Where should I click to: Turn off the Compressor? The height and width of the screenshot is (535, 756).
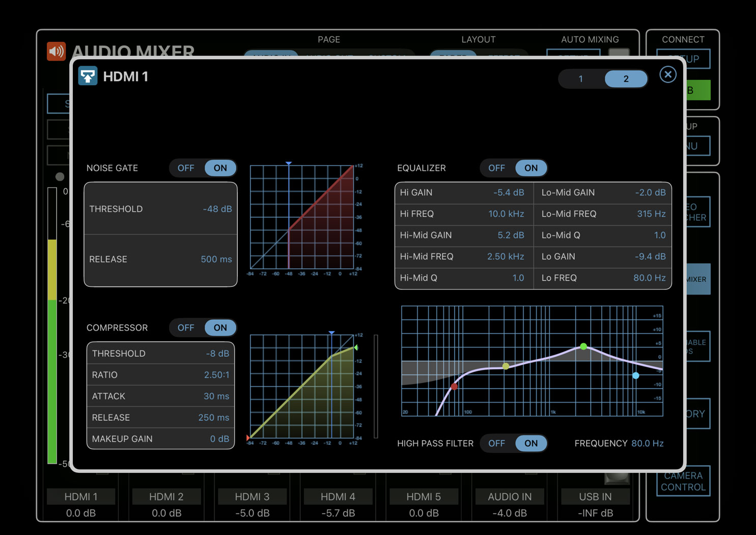(x=186, y=328)
